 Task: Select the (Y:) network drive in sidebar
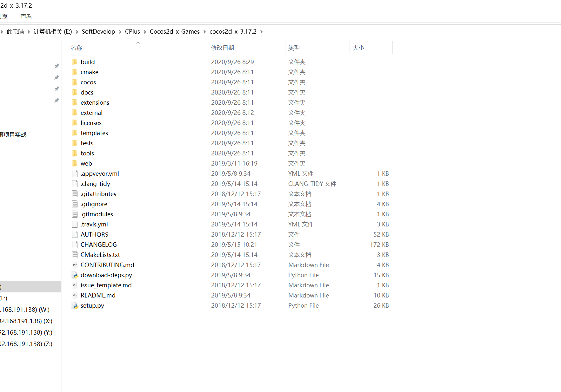tap(26, 332)
